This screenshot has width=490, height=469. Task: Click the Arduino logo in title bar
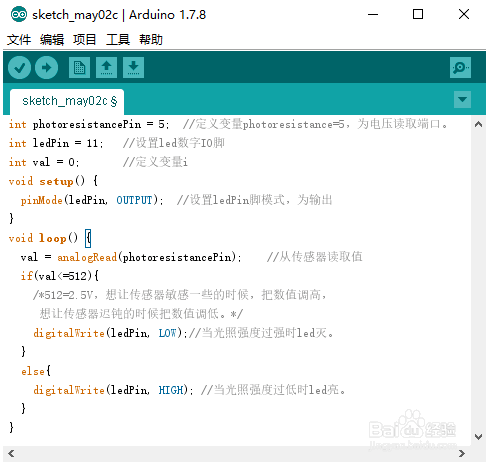19,15
